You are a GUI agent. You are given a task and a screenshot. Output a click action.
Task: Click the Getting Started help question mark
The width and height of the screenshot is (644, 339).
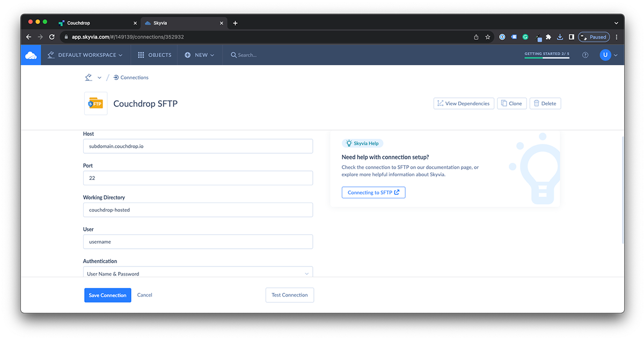tap(584, 54)
